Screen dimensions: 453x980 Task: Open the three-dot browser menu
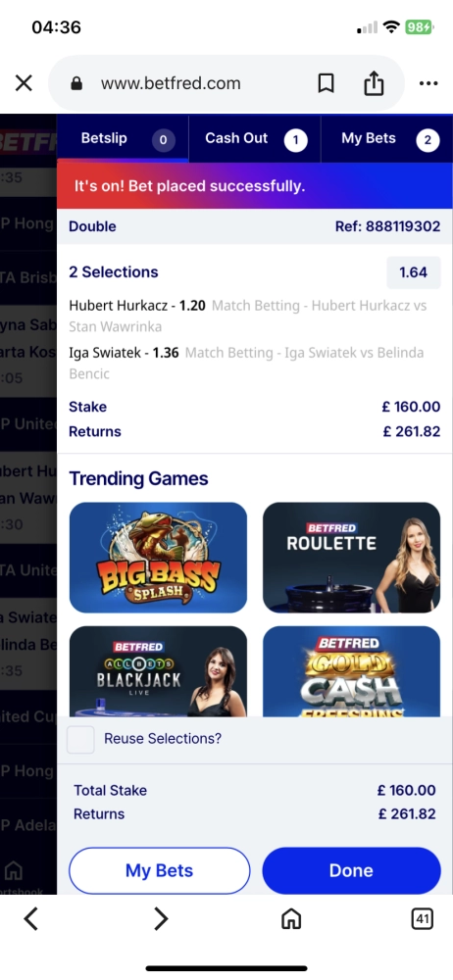428,83
